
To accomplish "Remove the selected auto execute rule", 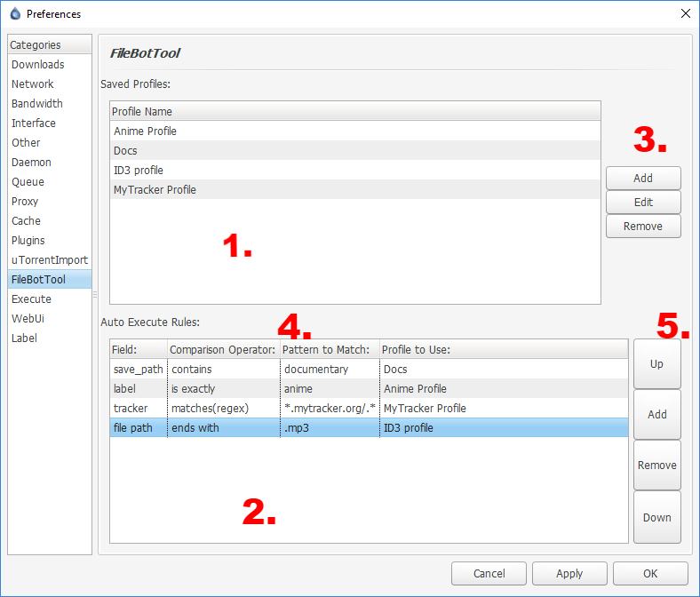I will coord(657,466).
